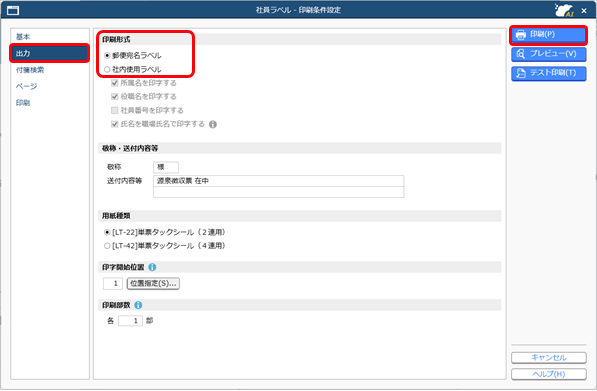
Task: Click info icon next to 氏名を職場氏名で印字する
Action: [213, 124]
